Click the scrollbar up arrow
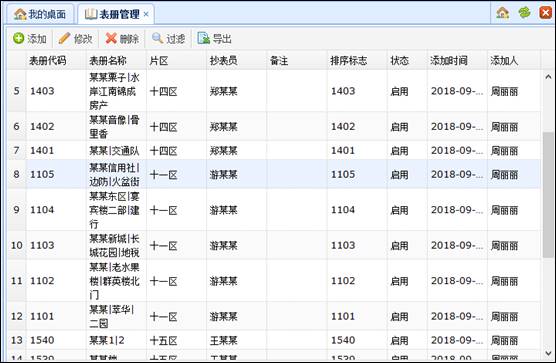556x363 pixels. [x=548, y=77]
